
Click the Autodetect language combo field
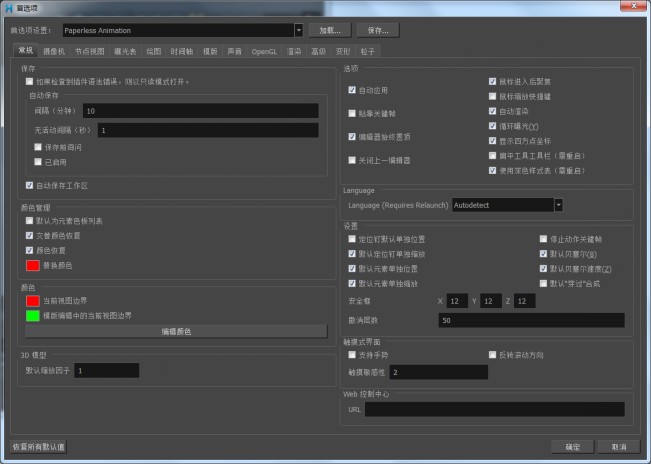click(507, 205)
